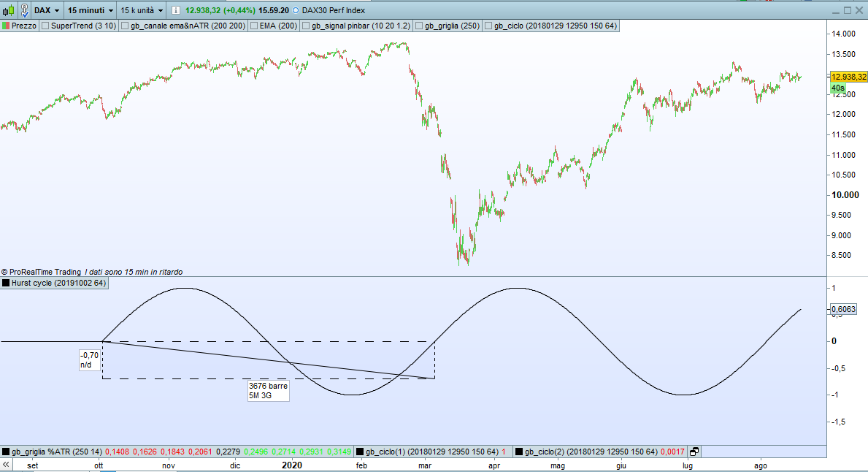Click the drawing tools pin icon

click(24, 10)
